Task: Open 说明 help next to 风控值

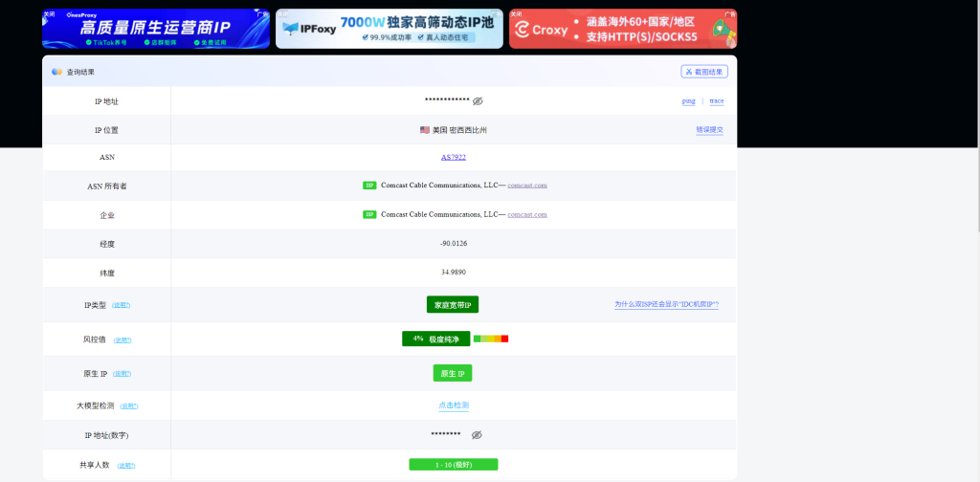Action: (122, 340)
